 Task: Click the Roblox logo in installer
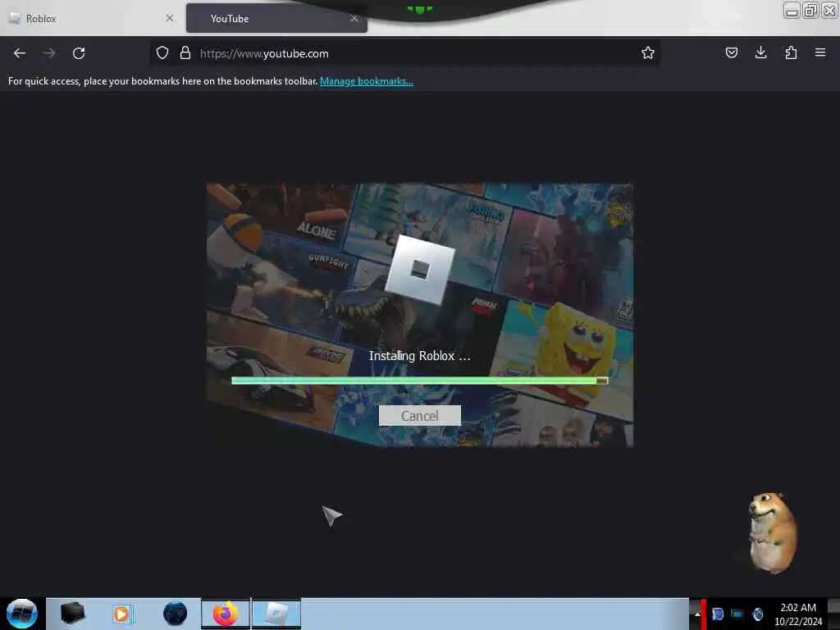[x=420, y=269]
